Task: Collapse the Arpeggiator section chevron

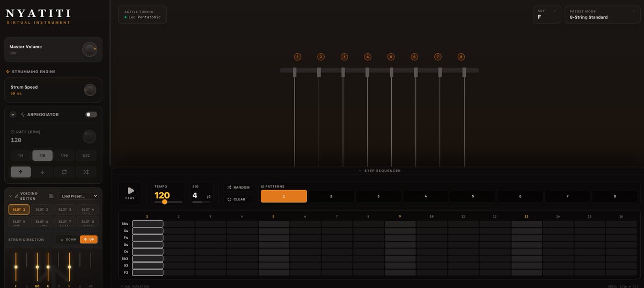Action: pyautogui.click(x=13, y=114)
